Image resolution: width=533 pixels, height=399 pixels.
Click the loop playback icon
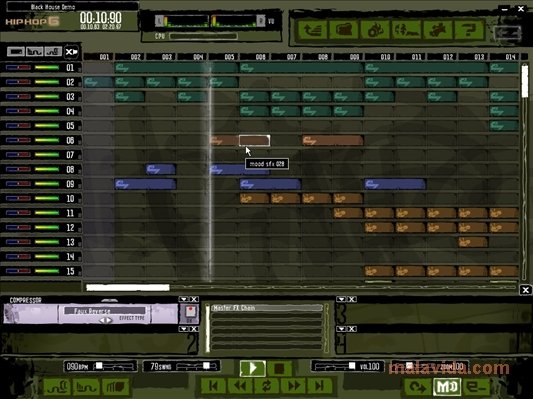click(x=267, y=386)
